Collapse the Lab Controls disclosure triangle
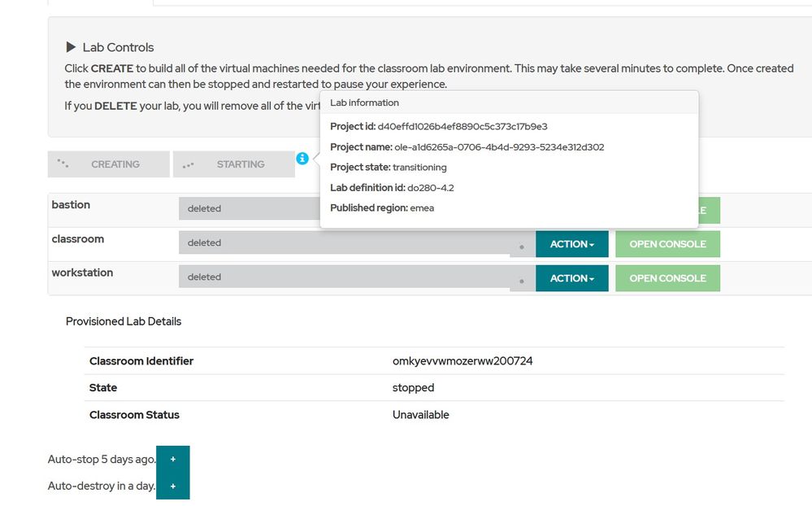This screenshot has height=506, width=812. [71, 47]
